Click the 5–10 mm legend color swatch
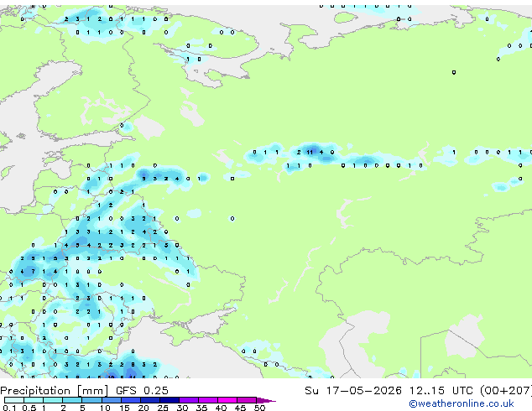This screenshot has height=411, width=532. point(91,400)
